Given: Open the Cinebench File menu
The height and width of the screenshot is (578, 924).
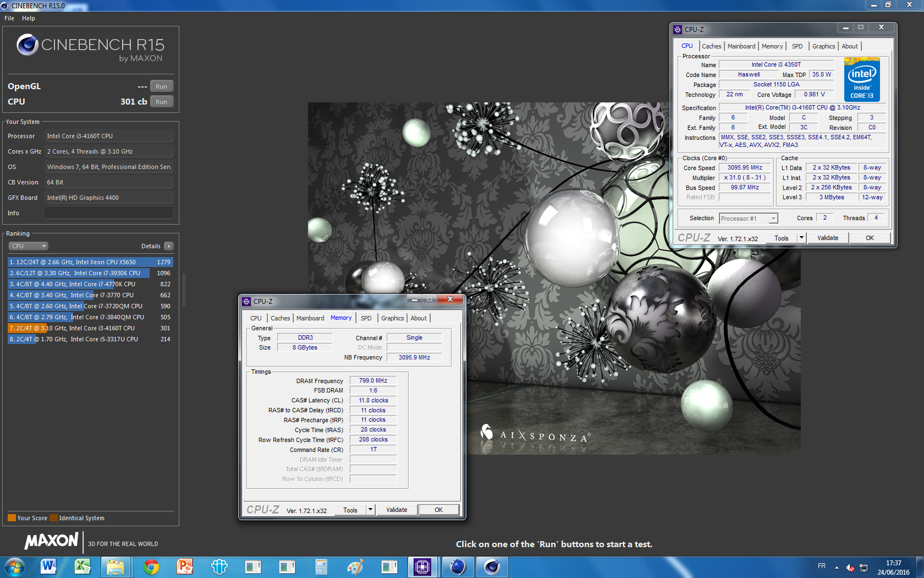Looking at the screenshot, I should pos(9,18).
